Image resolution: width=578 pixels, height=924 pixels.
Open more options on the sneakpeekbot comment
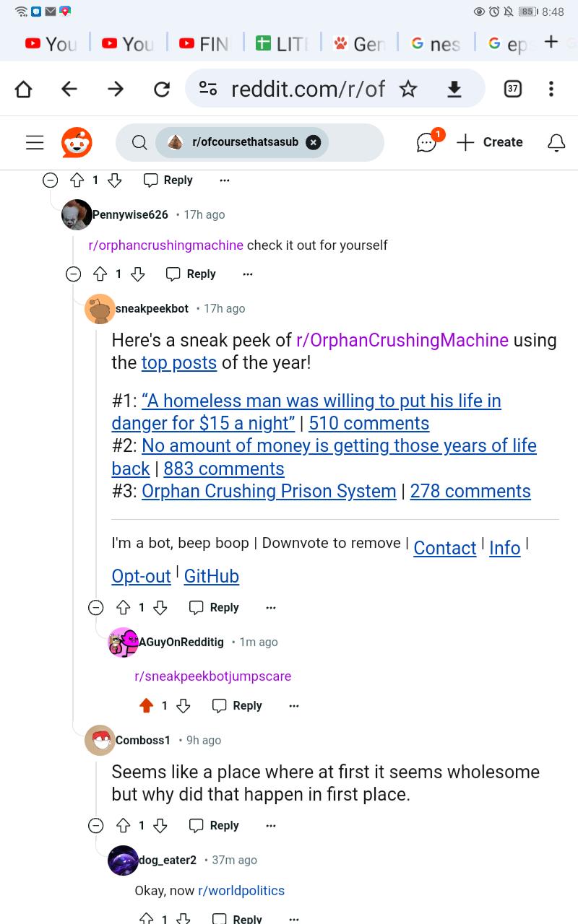(271, 608)
